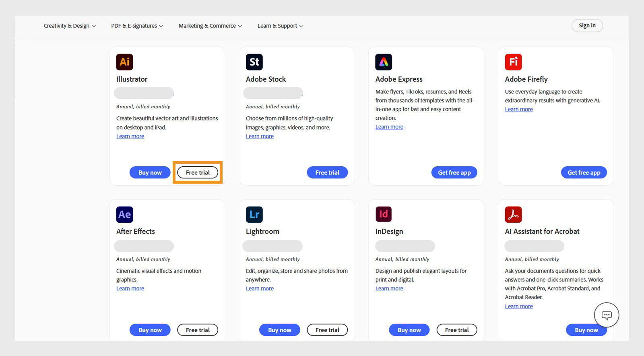Get free app for Adobe Express
The image size is (644, 356).
click(454, 172)
